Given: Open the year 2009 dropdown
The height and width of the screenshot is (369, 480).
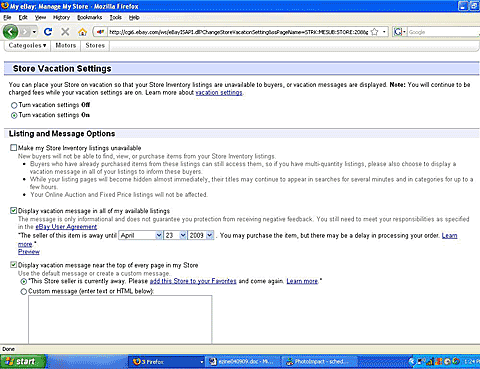Looking at the screenshot, I should point(201,235).
